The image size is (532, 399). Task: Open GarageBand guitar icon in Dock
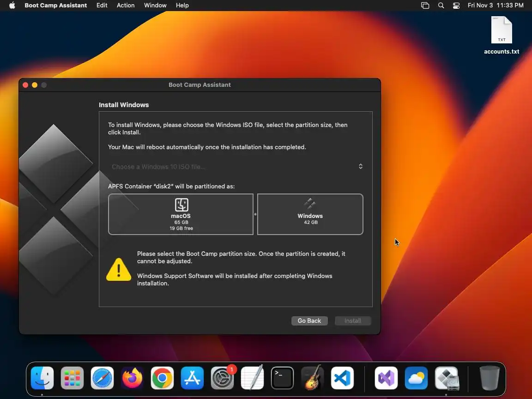pyautogui.click(x=312, y=378)
